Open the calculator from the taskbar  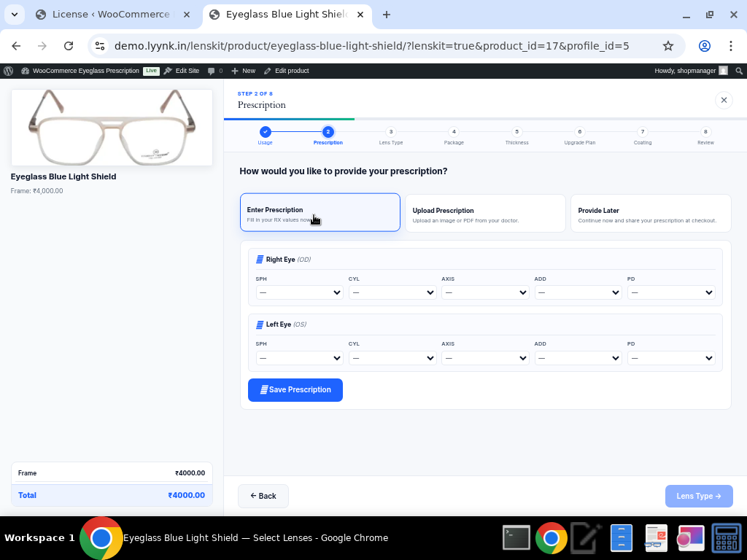[727, 538]
